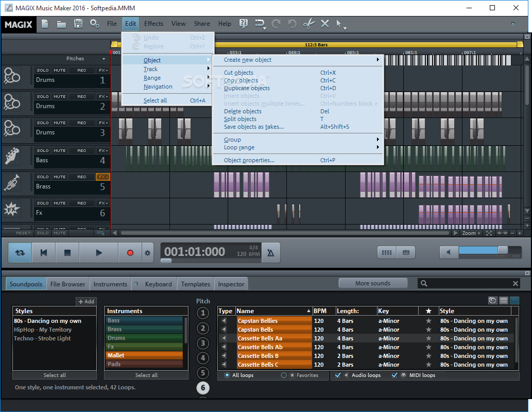Click the Brass track trumpet icon
The height and width of the screenshot is (412, 532).
pyautogui.click(x=12, y=182)
